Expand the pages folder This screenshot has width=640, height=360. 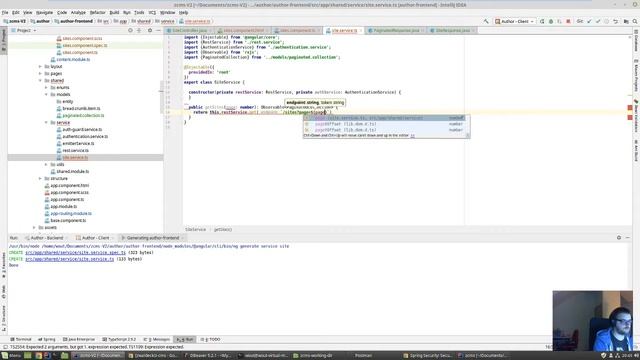40,73
